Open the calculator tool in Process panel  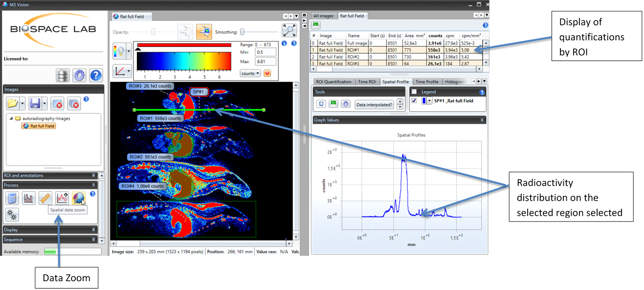[12, 198]
